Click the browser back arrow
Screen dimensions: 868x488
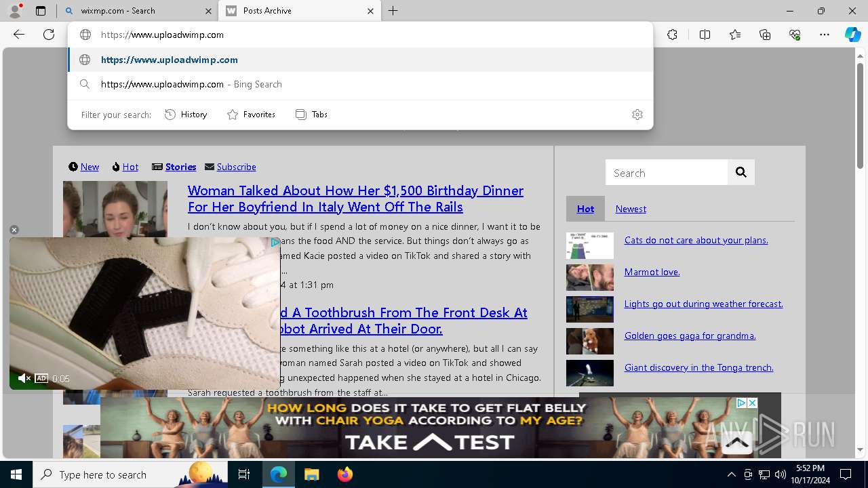[x=19, y=35]
